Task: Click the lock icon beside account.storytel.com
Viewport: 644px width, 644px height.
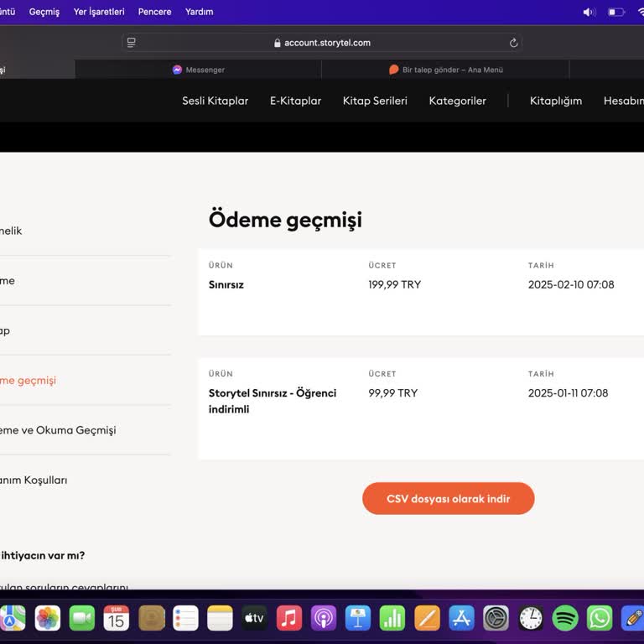Action: [x=278, y=43]
